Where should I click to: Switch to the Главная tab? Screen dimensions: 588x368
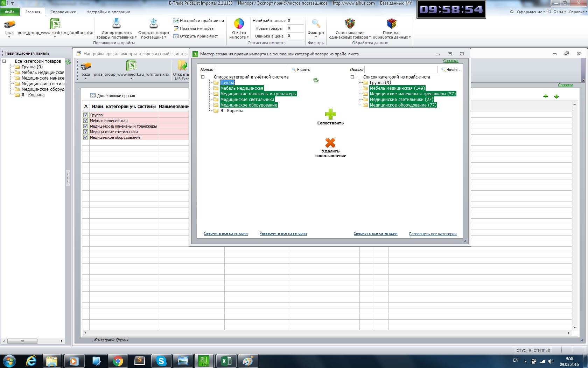tap(33, 12)
